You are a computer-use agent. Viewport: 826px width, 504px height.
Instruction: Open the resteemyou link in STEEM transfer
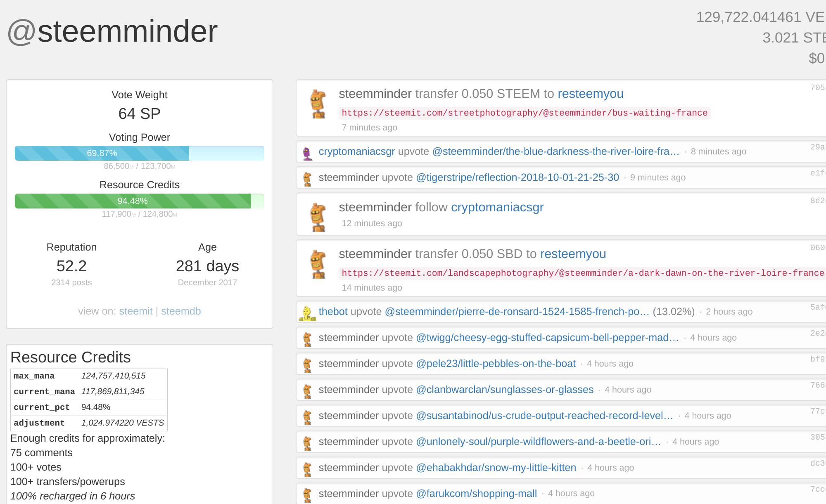(591, 94)
